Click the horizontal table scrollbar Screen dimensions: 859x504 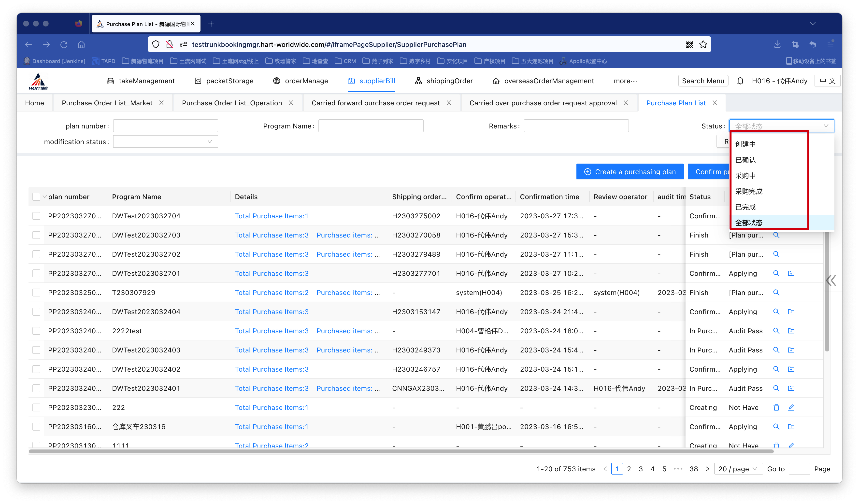pos(401,451)
